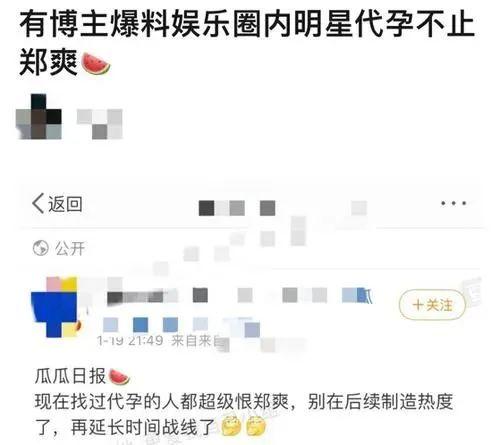Click the watermelon emoji after 瓜瓜日报
This screenshot has height=445, width=500.
119,377
